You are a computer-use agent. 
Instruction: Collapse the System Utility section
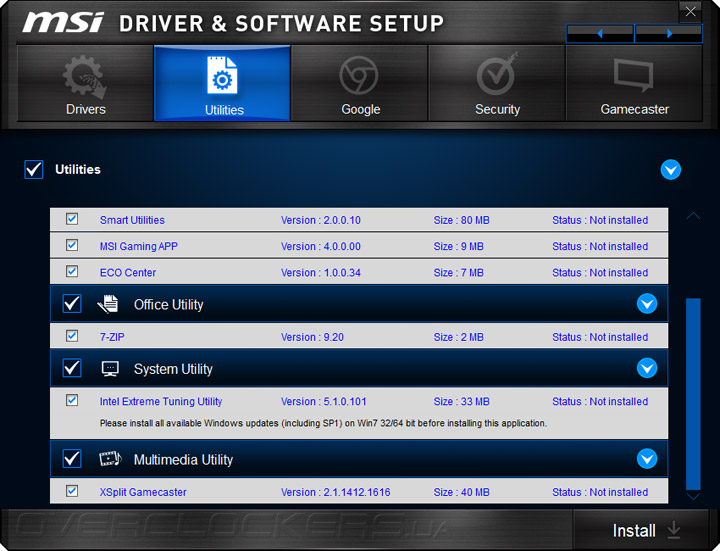(x=647, y=369)
